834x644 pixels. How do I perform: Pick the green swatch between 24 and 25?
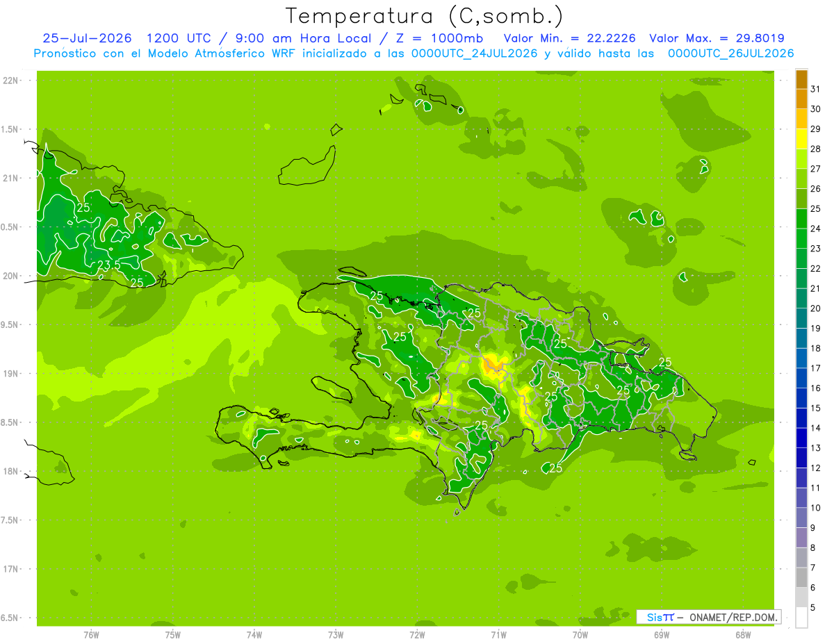pos(802,218)
